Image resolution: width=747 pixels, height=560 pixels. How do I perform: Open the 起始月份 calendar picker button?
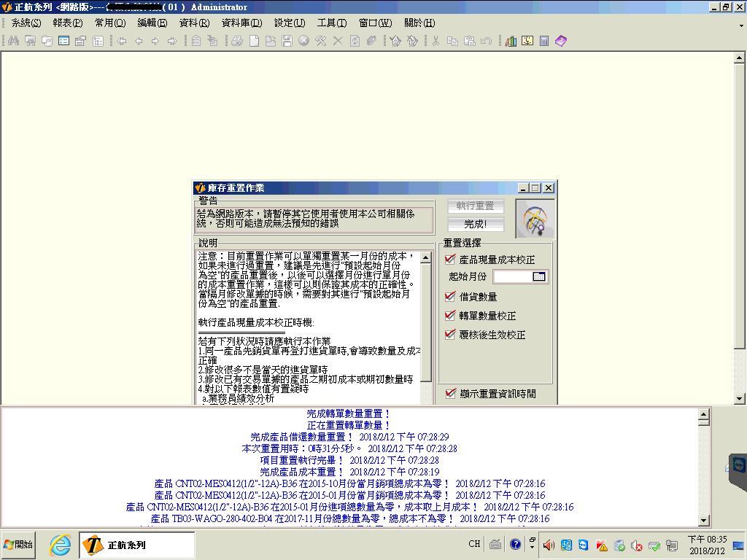[539, 276]
